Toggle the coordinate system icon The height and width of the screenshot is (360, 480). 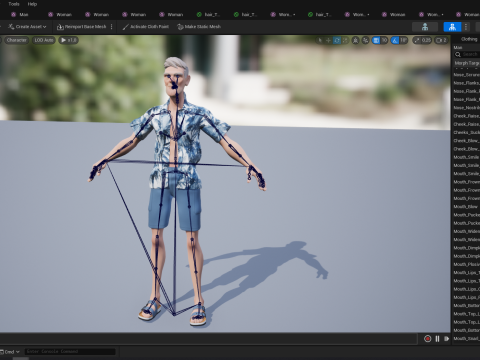[356, 40]
